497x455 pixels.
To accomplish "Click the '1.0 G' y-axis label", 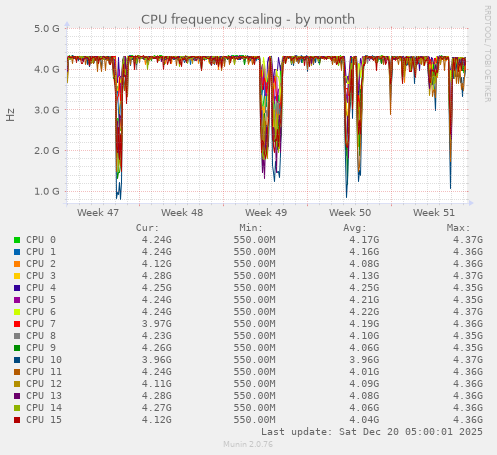I will 47,191.
